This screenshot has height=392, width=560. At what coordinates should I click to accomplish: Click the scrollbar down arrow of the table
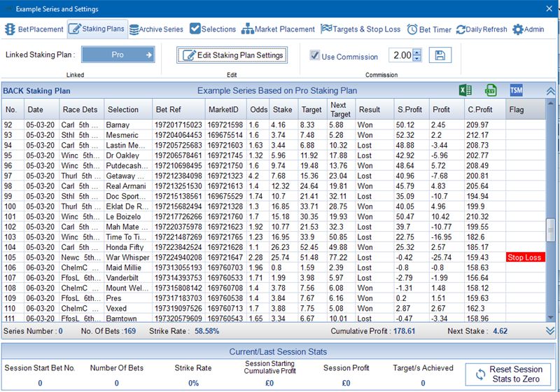[x=551, y=317]
